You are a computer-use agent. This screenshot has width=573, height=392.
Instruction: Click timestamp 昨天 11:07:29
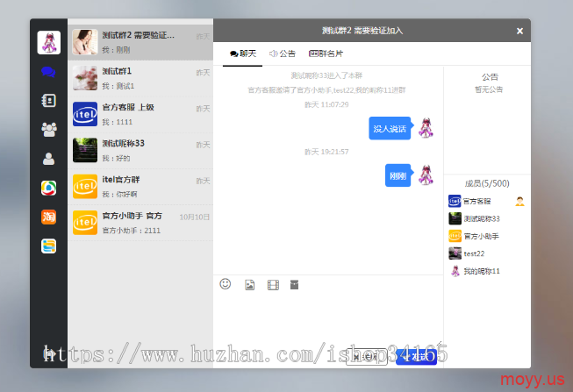click(x=326, y=104)
